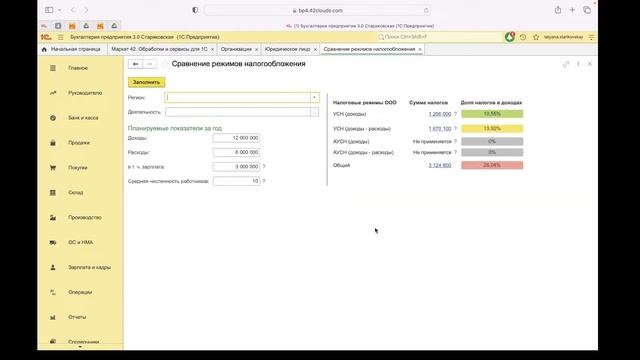The height and width of the screenshot is (360, 640).
Task: Reload the page in Safari
Action: point(426,10)
